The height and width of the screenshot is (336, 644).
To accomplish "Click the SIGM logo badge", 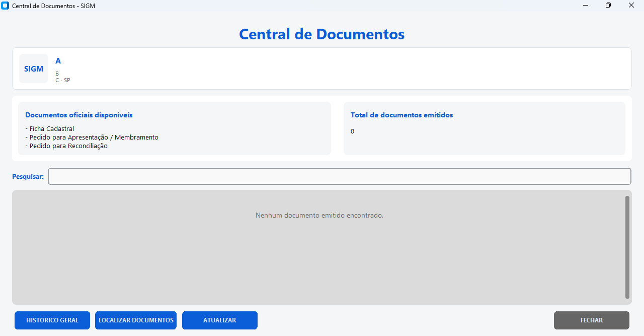I will click(x=34, y=69).
